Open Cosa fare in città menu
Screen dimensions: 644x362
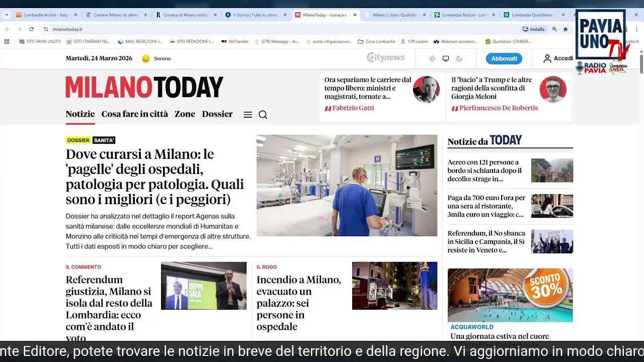[x=135, y=114]
